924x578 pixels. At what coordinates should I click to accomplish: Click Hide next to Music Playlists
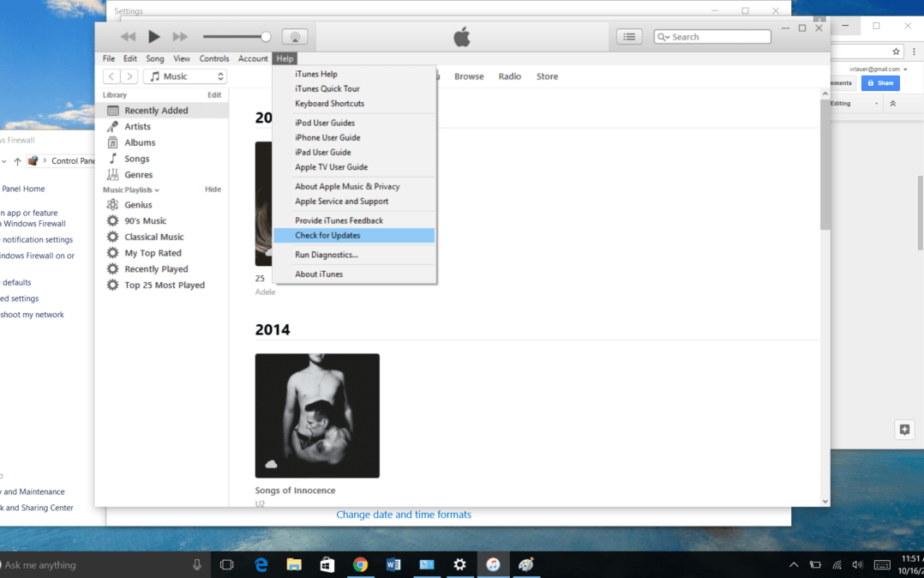point(213,190)
